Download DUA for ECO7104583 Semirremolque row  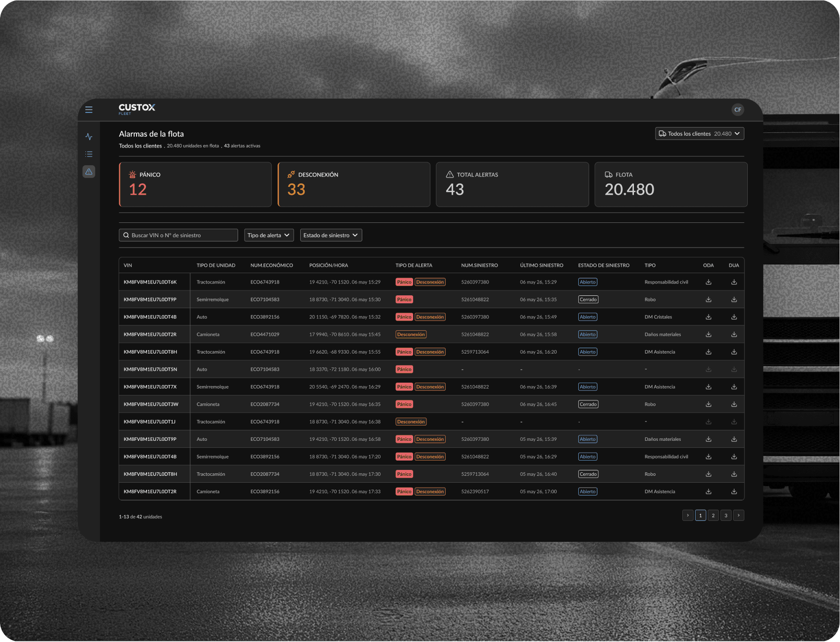(x=734, y=299)
